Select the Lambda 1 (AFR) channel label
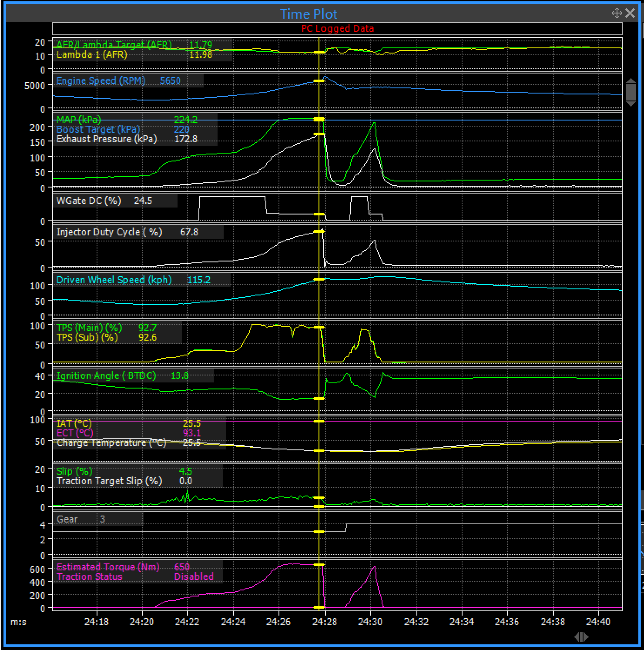This screenshot has height=650, width=644. [92, 55]
